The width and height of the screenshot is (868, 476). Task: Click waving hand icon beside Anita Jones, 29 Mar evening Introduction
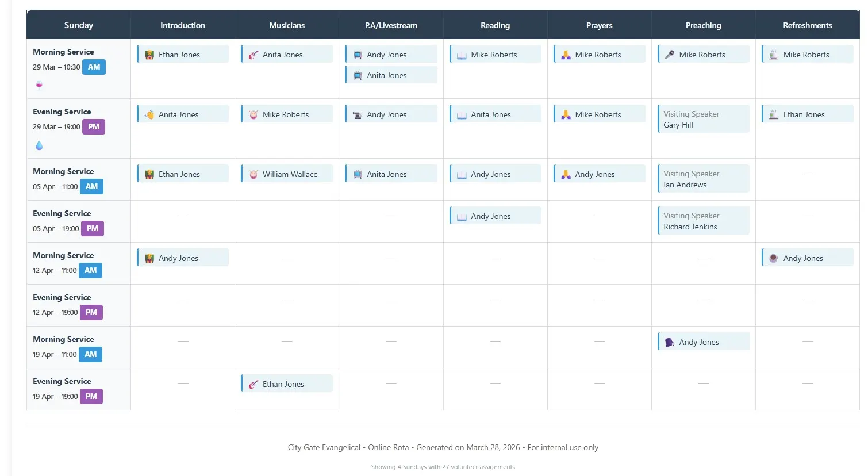point(149,115)
